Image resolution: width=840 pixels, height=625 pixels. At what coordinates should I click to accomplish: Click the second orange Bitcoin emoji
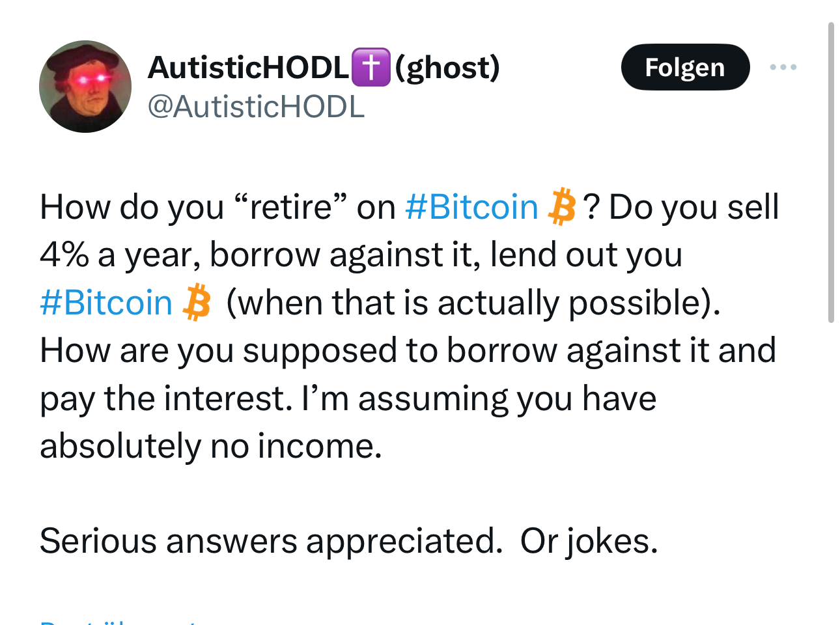(197, 303)
